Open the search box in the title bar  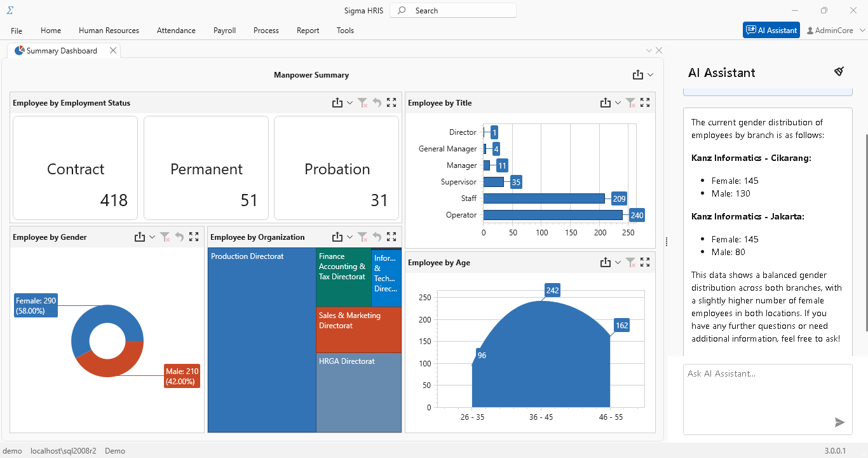pyautogui.click(x=452, y=10)
